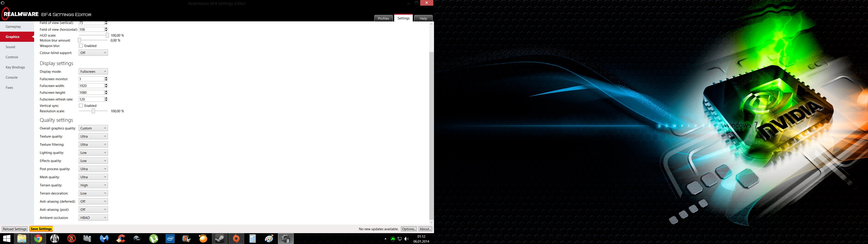The height and width of the screenshot is (244, 868).
Task: Enable the Weapon blur checkbox
Action: click(81, 46)
